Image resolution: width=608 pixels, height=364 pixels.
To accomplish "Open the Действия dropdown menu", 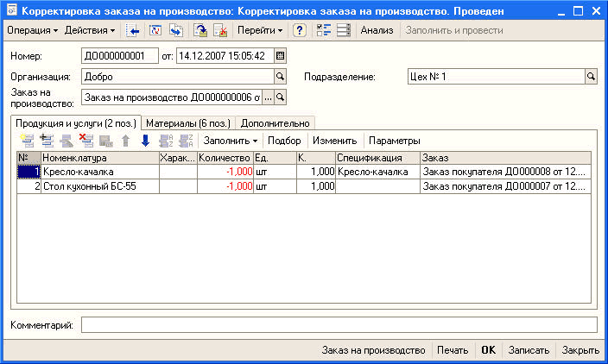I will pos(90,30).
